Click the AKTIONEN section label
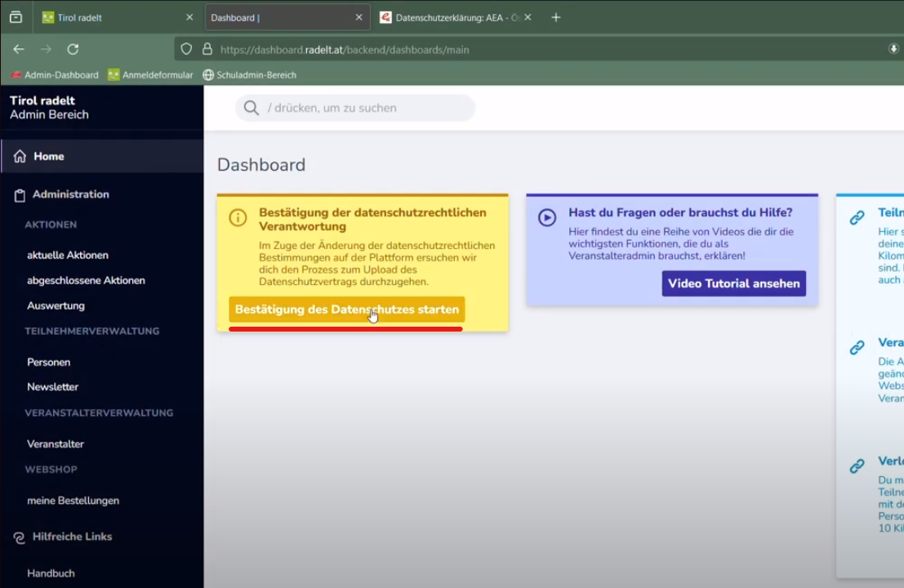904x588 pixels. [x=51, y=225]
